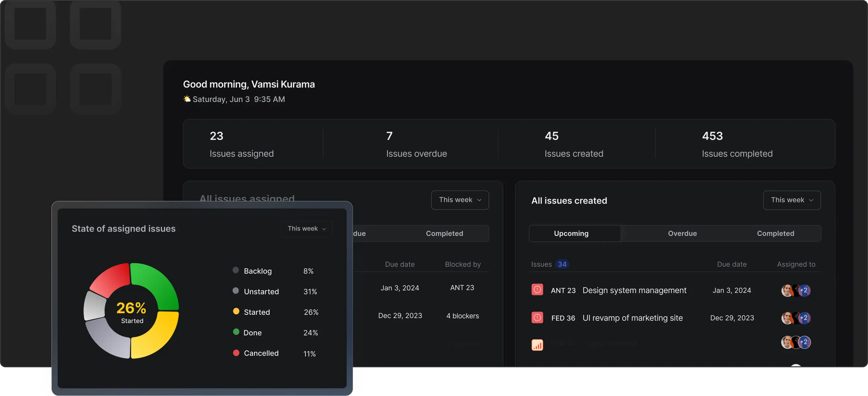Click urgent priority icon beside ANT 23
Viewport: 868px width, 396px height.
[537, 289]
